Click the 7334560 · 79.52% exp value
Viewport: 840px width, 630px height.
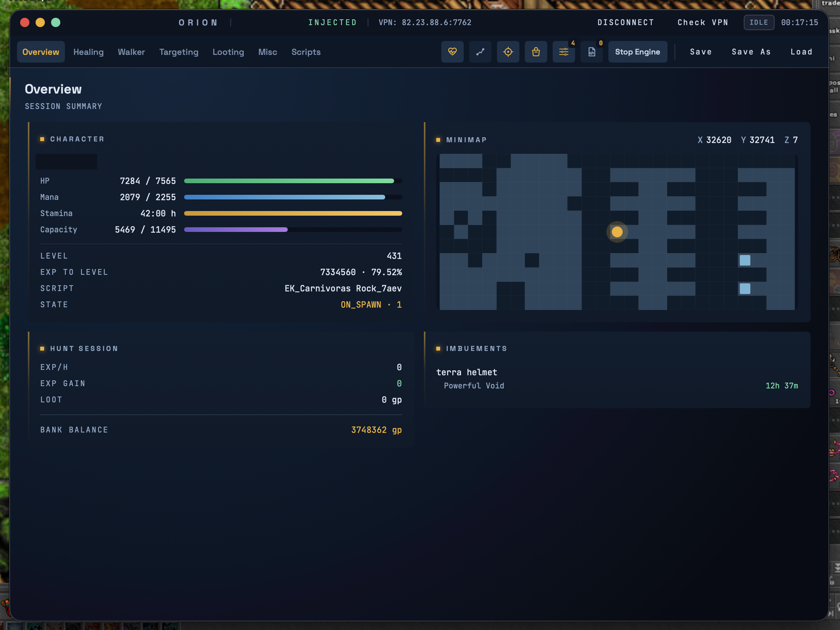click(361, 272)
